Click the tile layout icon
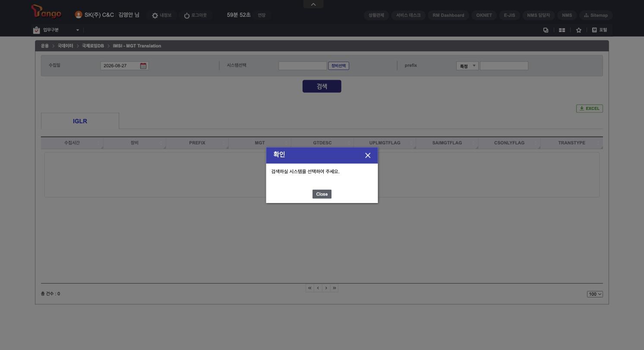644x350 pixels. [562, 30]
